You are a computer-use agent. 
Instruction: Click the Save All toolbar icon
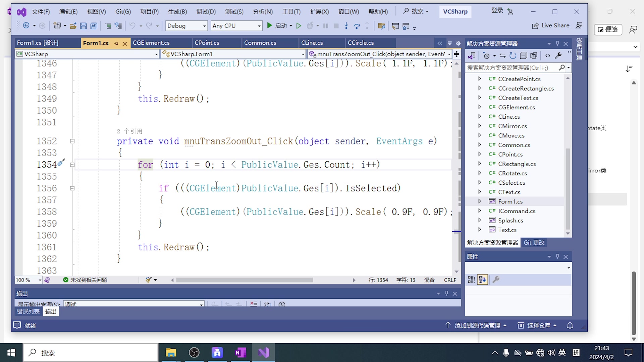[x=94, y=26]
